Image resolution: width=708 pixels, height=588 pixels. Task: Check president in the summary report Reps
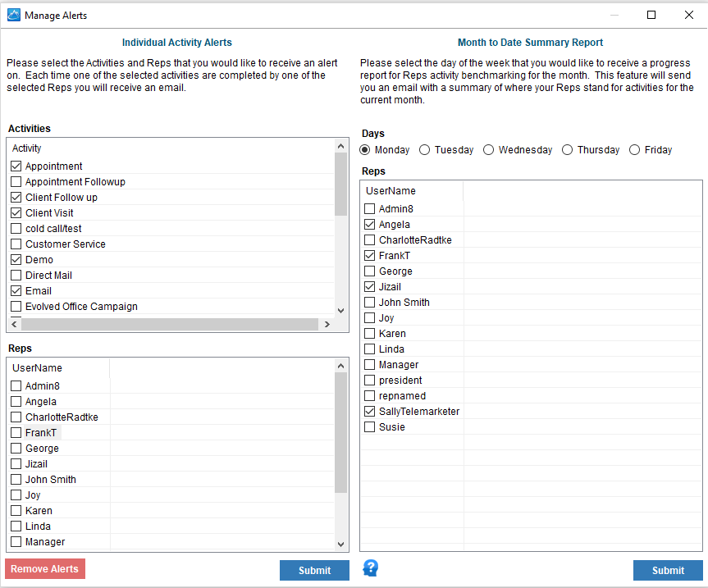[x=370, y=380]
